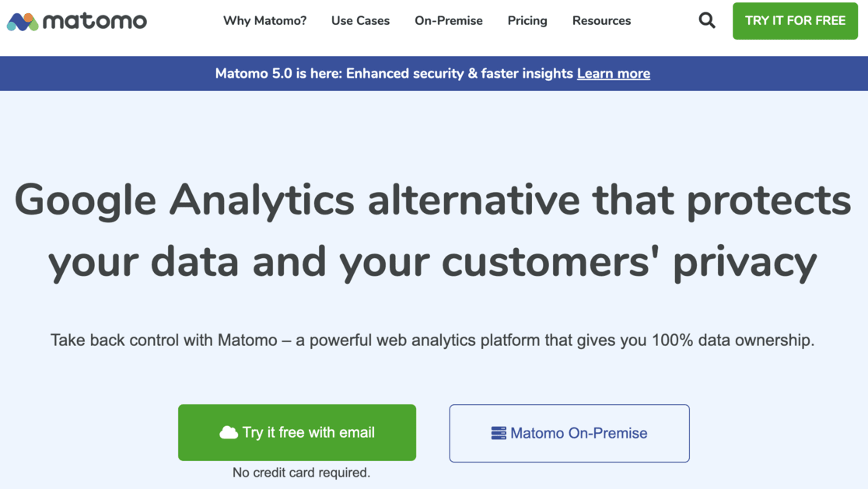Click the TRY IT FOR FREE header button
Viewport: 868px width, 489px height.
pyautogui.click(x=795, y=21)
